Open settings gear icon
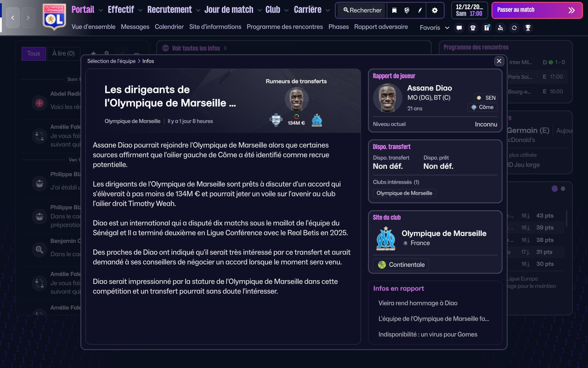The width and height of the screenshot is (588, 368). tap(435, 10)
